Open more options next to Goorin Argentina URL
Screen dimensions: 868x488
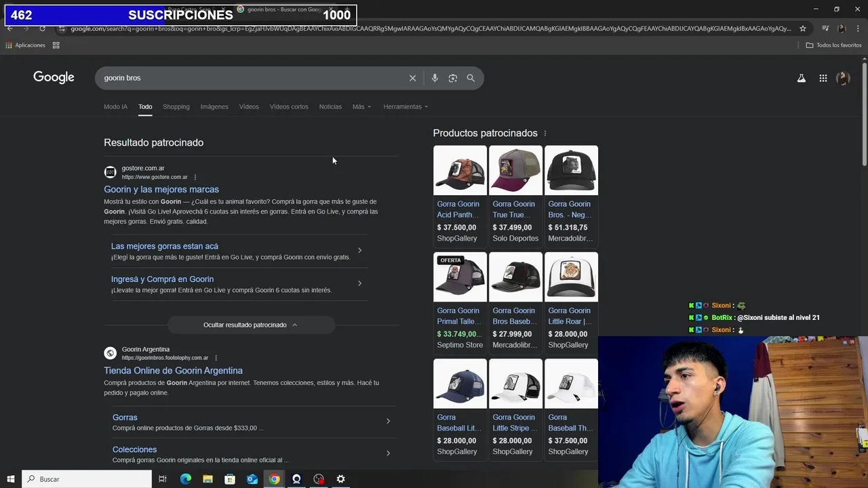click(216, 358)
